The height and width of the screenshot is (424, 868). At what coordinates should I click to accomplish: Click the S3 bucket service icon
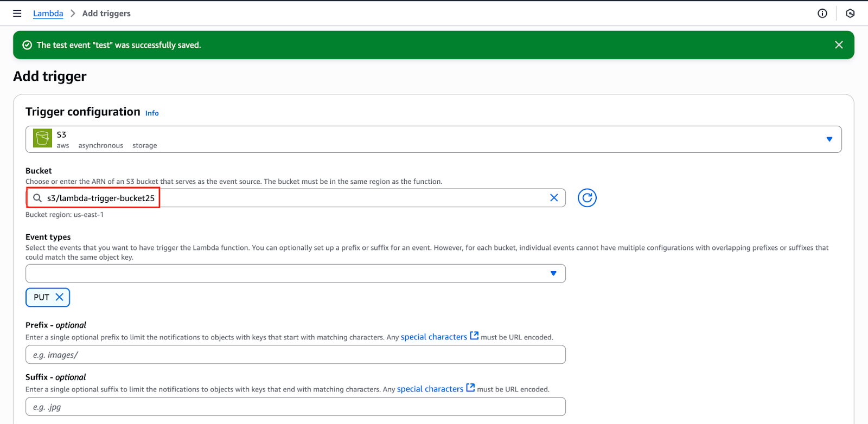click(x=43, y=138)
